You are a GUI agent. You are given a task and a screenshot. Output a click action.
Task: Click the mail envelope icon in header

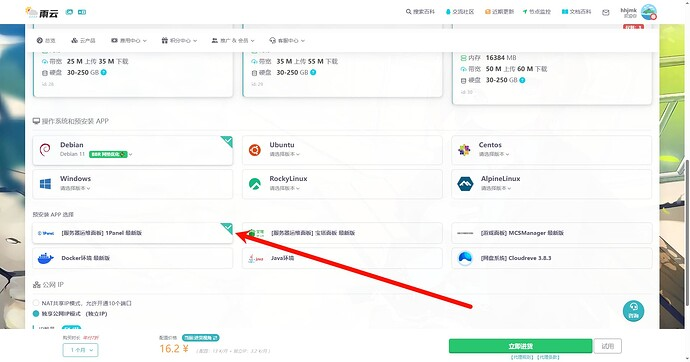(606, 12)
